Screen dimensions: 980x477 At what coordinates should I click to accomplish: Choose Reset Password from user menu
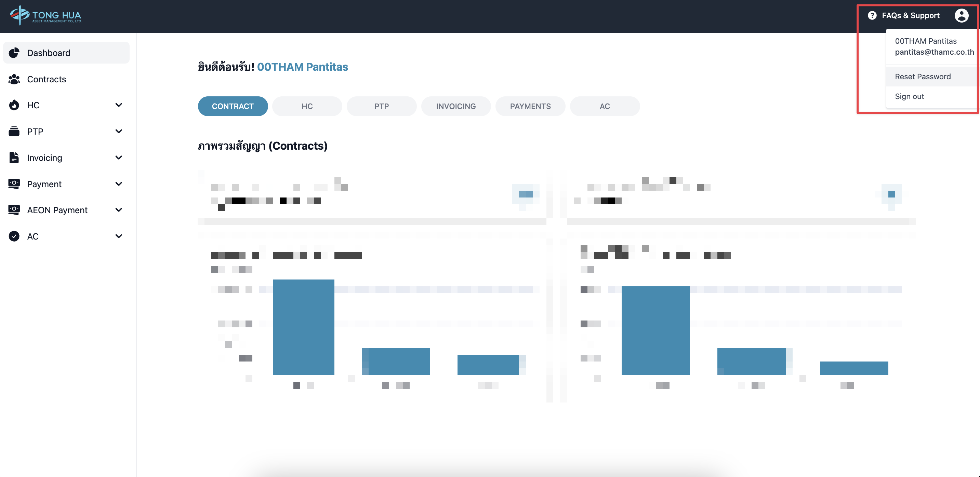tap(923, 77)
